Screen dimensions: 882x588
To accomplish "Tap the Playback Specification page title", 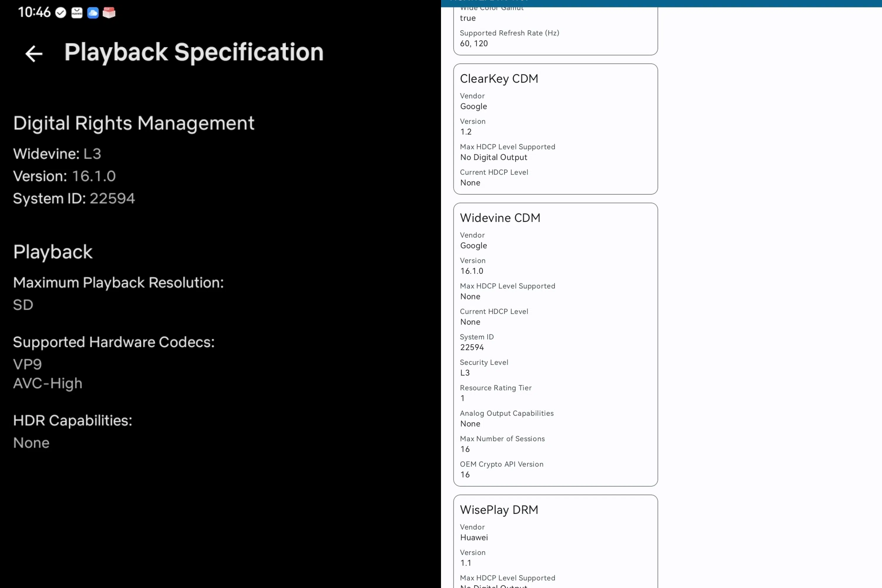I will (x=193, y=52).
